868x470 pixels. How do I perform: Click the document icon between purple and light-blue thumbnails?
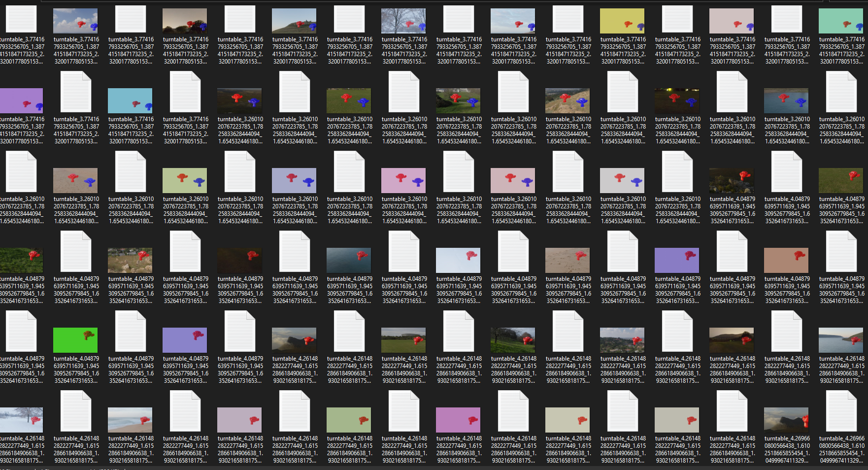point(76,92)
